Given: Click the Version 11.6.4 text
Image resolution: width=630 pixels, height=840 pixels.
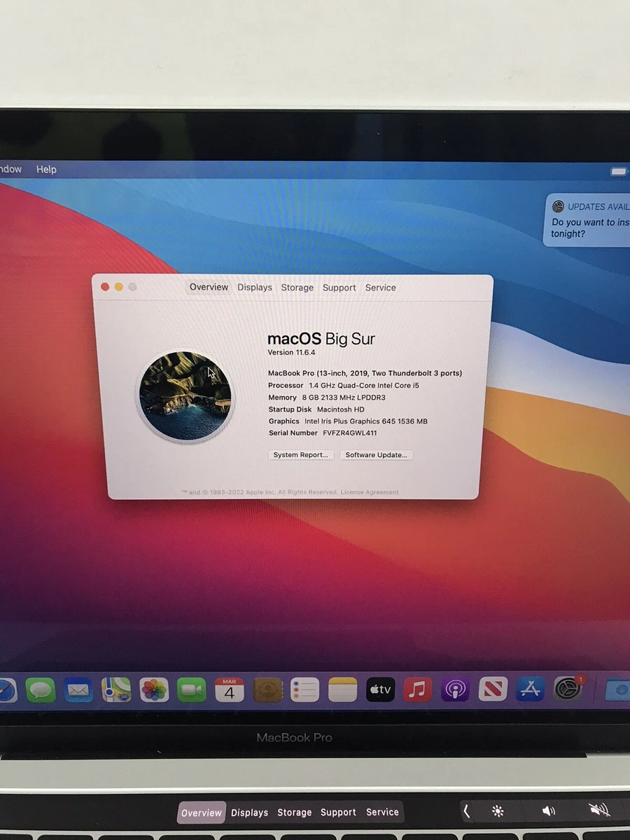Looking at the screenshot, I should [x=291, y=352].
